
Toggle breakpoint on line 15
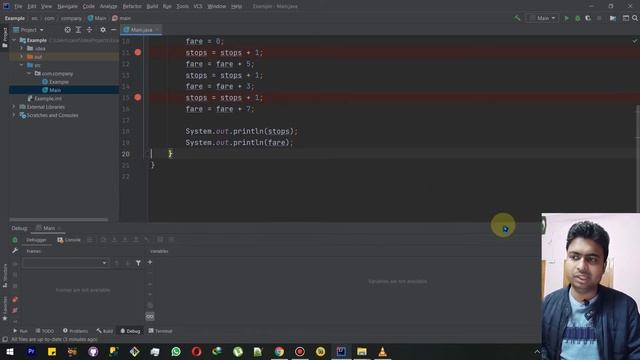pyautogui.click(x=138, y=97)
